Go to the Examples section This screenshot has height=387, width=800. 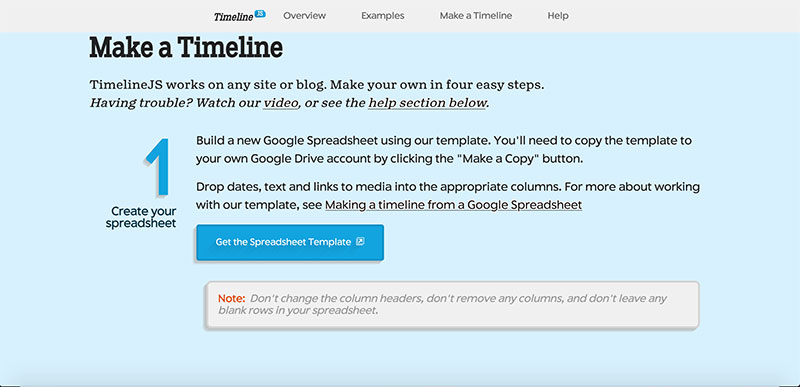(383, 16)
